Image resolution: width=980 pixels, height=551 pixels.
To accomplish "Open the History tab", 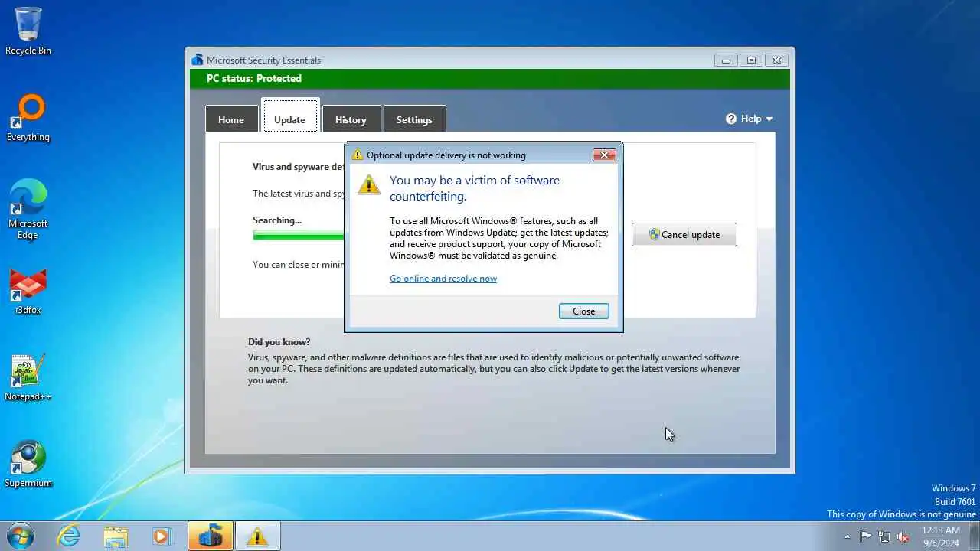I will pos(351,119).
